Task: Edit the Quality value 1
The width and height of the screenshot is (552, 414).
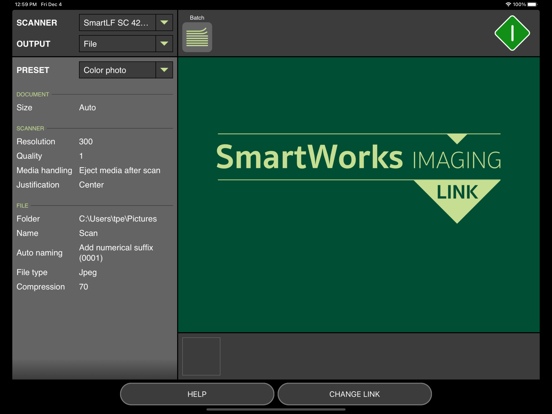Action: [81, 156]
